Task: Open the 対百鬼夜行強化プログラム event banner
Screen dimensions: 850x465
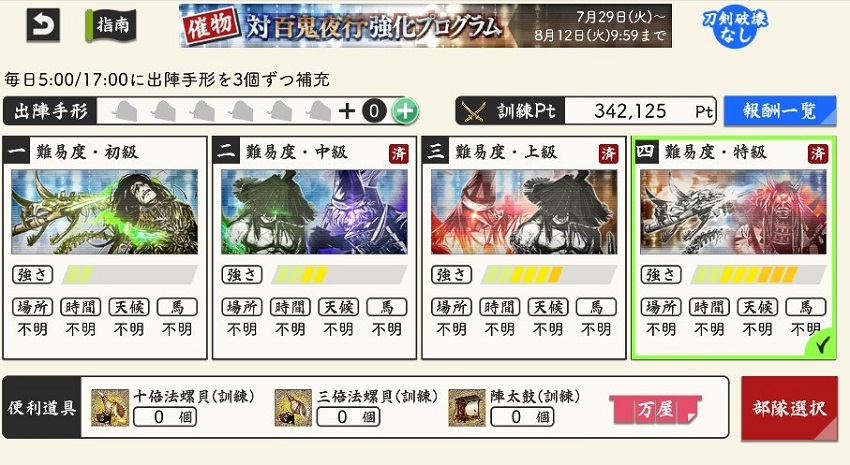Action: point(426,25)
